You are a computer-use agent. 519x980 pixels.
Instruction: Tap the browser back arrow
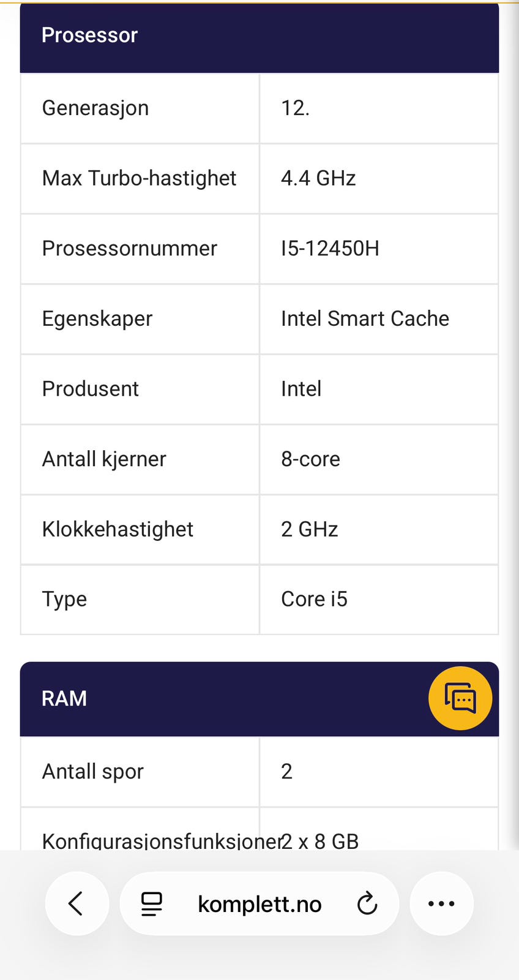click(77, 903)
